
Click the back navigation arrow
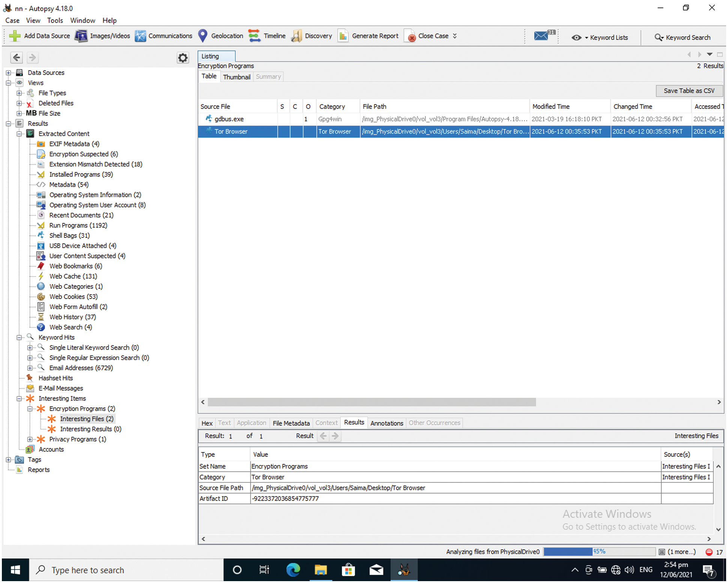[17, 57]
